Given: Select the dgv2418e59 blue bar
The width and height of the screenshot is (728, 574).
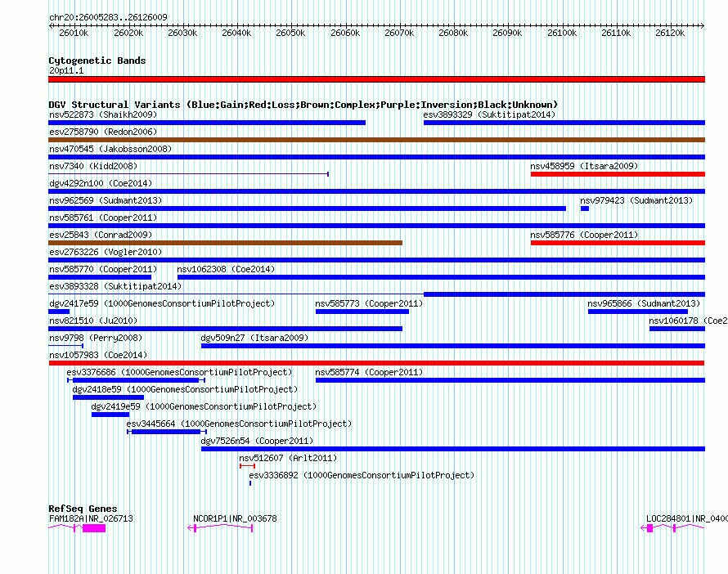Looking at the screenshot, I should click(108, 397).
